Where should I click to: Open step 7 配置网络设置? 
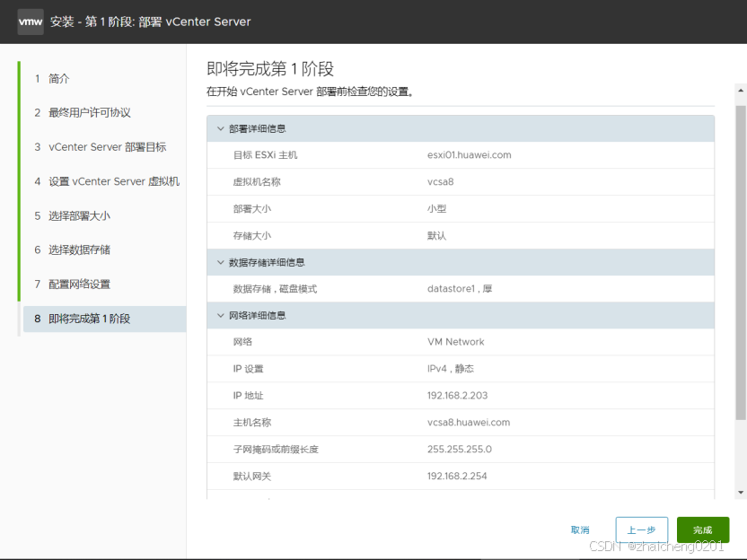[72, 284]
